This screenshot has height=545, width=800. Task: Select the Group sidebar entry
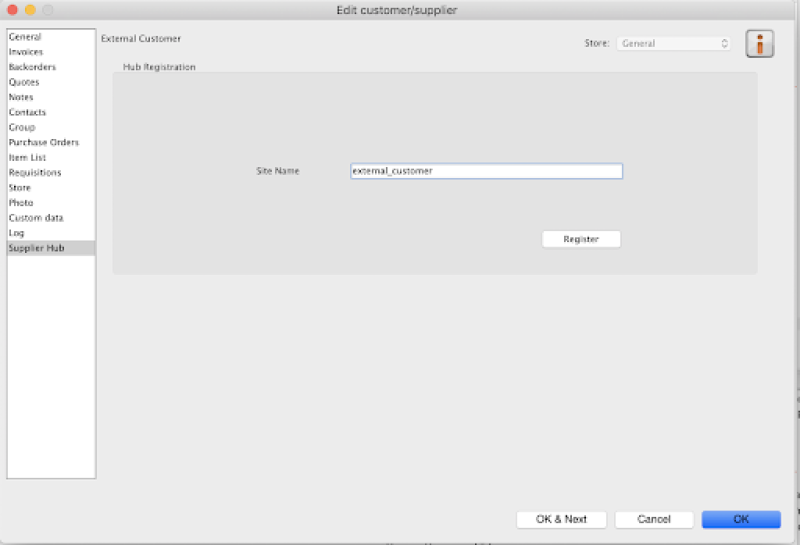(22, 127)
